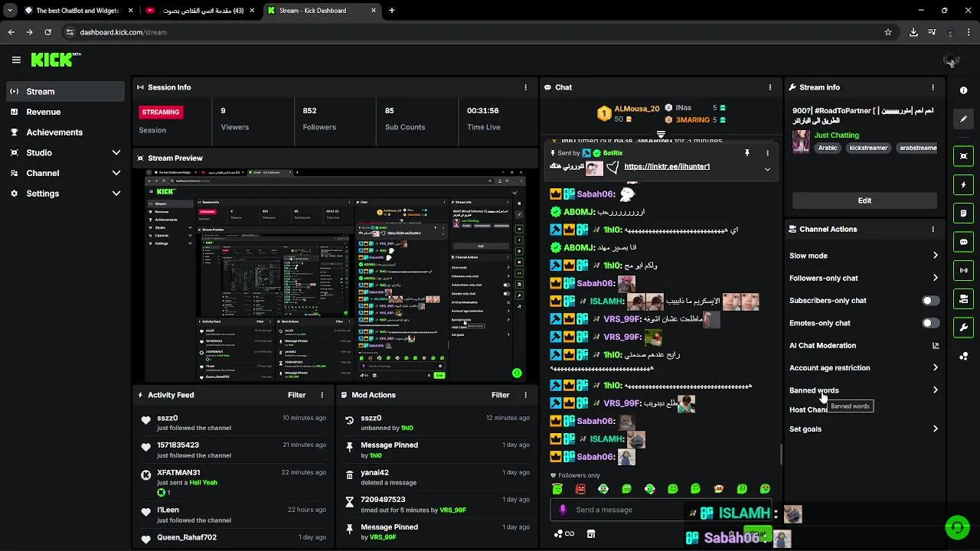Collapse the pinned message with its chevron
Screen dimensions: 980x551
(x=767, y=169)
